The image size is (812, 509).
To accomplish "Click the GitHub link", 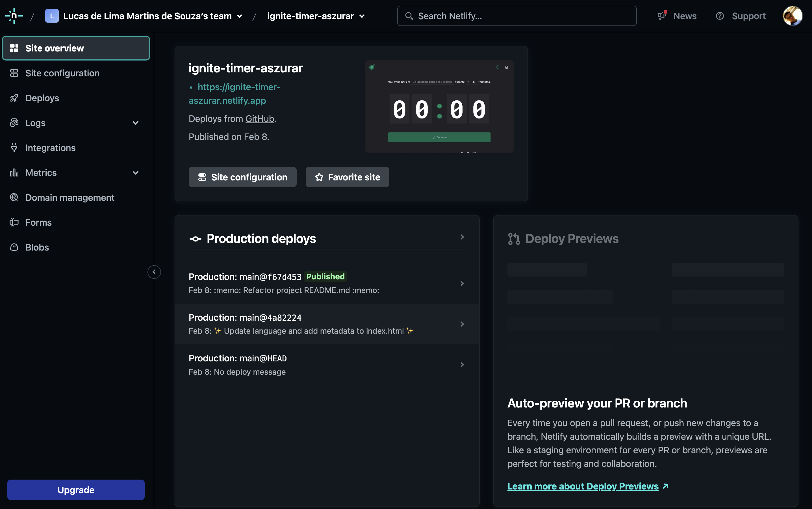I will [260, 119].
